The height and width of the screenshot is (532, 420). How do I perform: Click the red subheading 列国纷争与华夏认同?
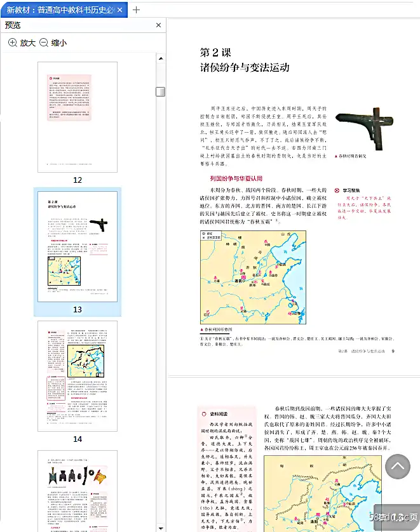click(x=236, y=178)
